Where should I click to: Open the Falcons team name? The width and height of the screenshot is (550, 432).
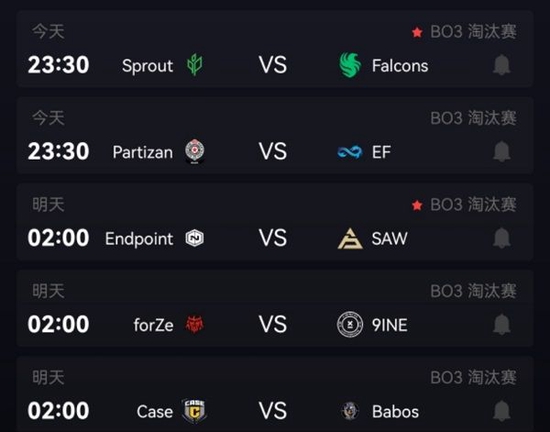(x=400, y=66)
